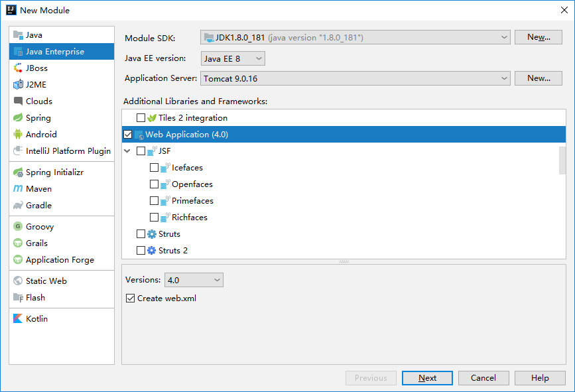Click the Struts 2 gear icon

click(152, 251)
